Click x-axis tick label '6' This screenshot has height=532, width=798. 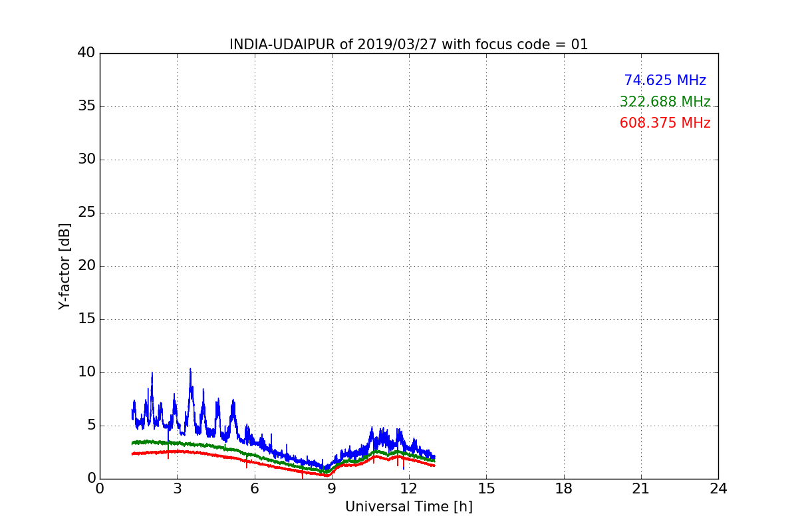pos(255,489)
